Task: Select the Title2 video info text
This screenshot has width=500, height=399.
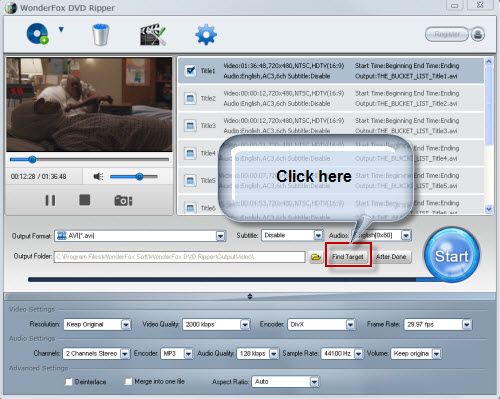Action: click(284, 93)
